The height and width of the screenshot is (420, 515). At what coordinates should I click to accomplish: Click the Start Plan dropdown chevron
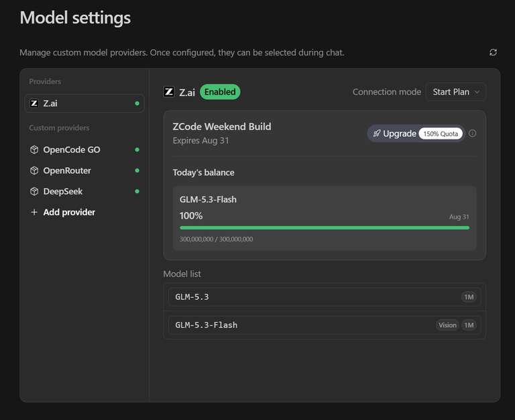point(477,93)
